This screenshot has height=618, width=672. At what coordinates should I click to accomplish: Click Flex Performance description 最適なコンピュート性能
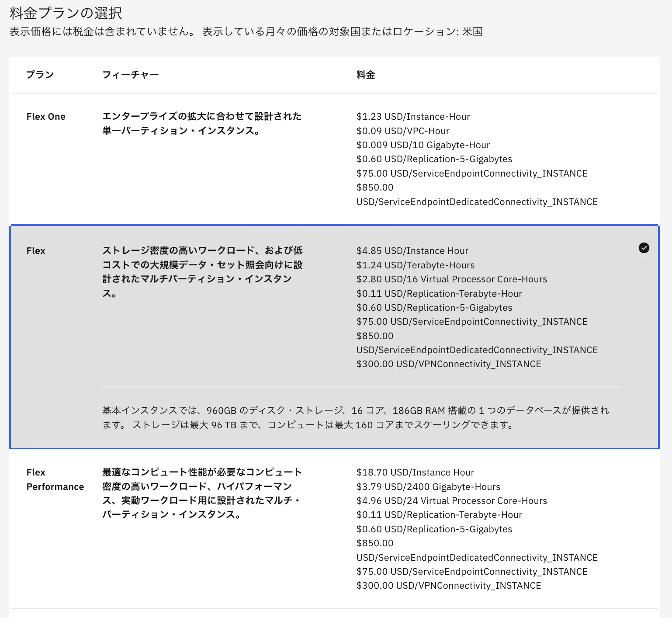(202, 493)
